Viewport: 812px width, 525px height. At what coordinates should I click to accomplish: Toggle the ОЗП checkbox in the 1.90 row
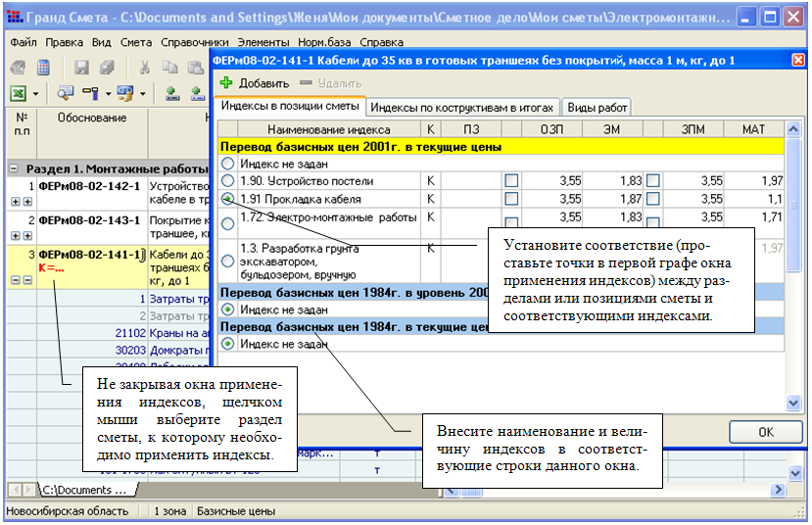pos(511,180)
